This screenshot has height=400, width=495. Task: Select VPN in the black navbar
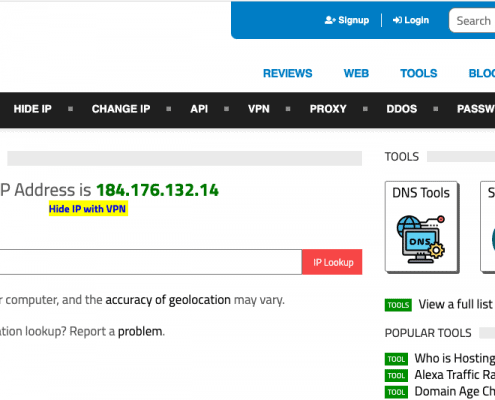click(x=259, y=109)
